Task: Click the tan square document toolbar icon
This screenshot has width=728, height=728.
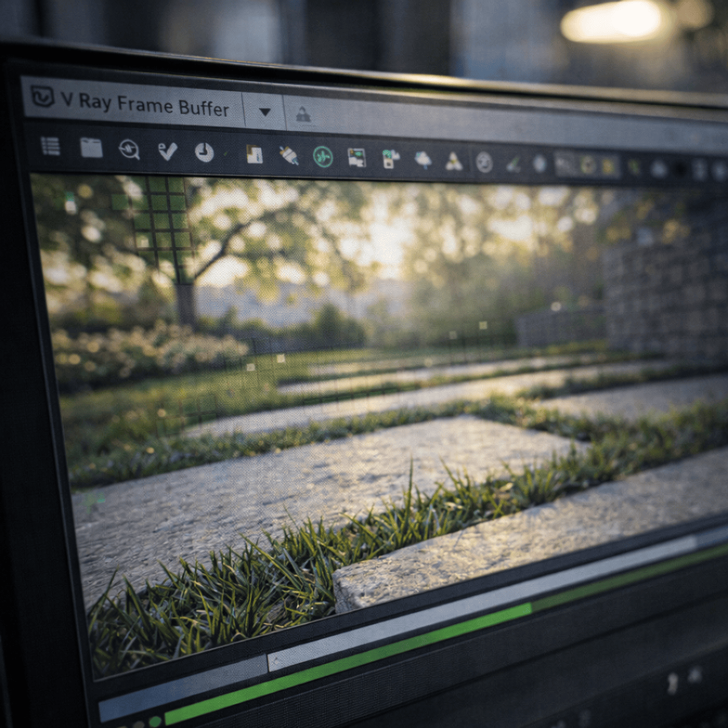Action: (255, 154)
